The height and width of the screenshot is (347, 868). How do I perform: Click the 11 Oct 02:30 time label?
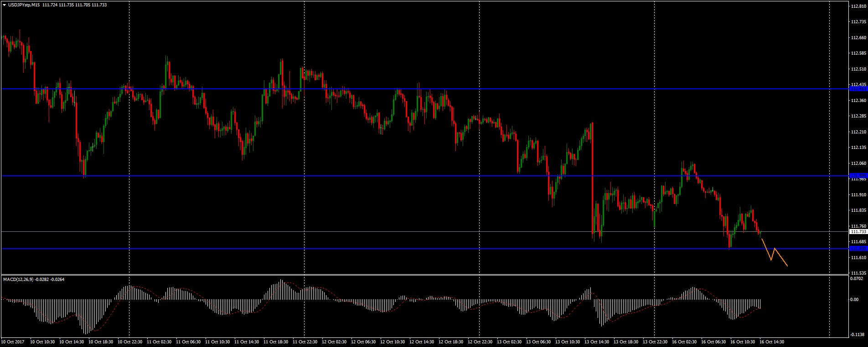[x=159, y=342]
